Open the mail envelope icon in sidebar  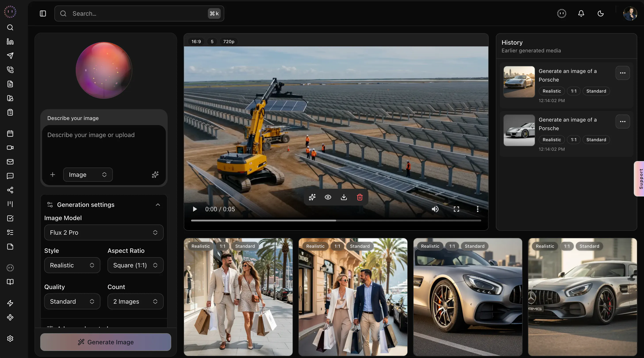click(10, 162)
